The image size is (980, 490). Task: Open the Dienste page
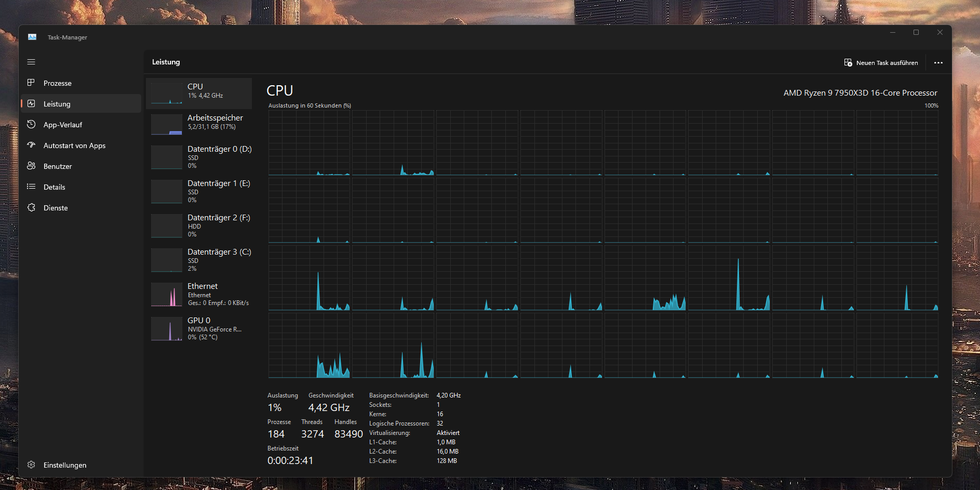click(81, 208)
